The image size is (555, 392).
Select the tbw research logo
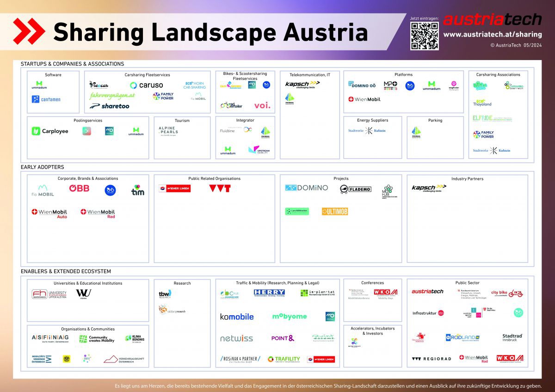tap(165, 294)
